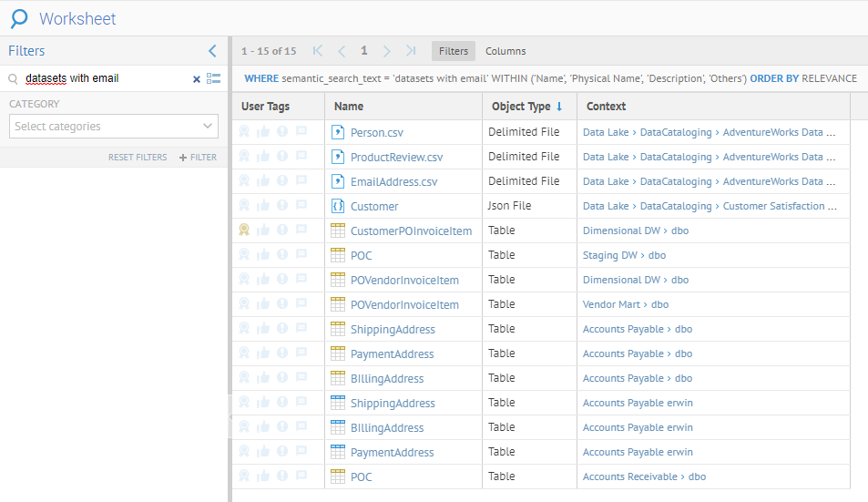Sort by Object Type column header

point(521,107)
